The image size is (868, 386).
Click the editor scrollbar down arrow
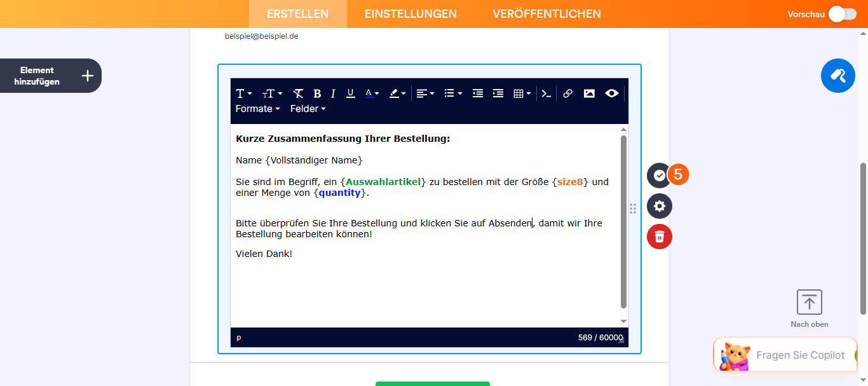[x=623, y=321]
